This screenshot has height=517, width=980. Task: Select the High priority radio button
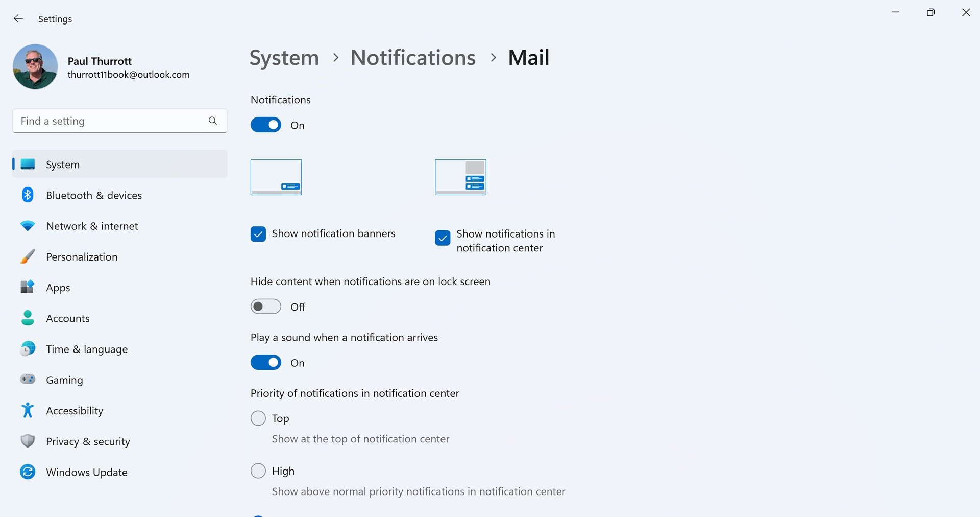[258, 471]
